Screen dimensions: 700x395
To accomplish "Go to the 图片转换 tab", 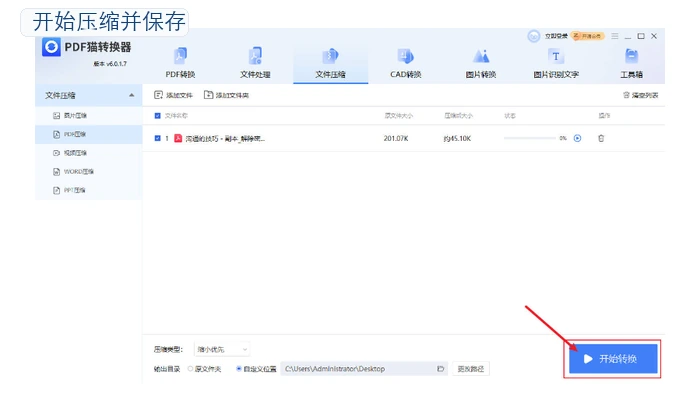I will pos(481,63).
